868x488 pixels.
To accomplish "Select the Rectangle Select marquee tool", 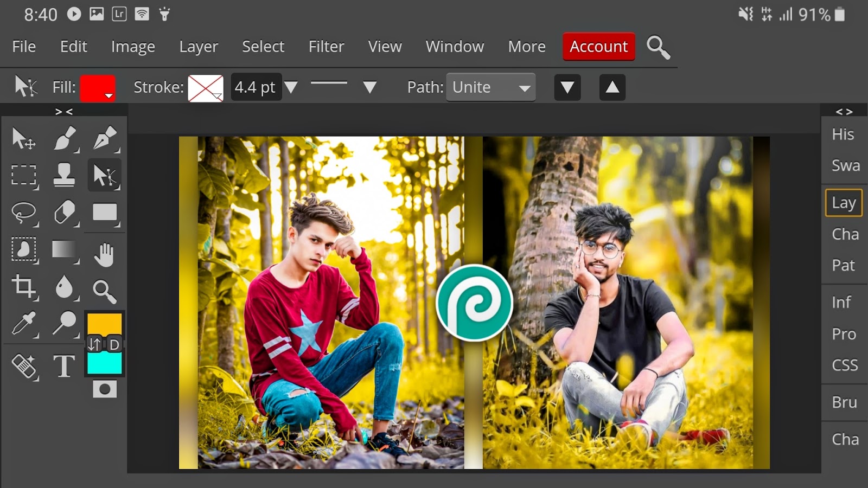I will (x=24, y=176).
